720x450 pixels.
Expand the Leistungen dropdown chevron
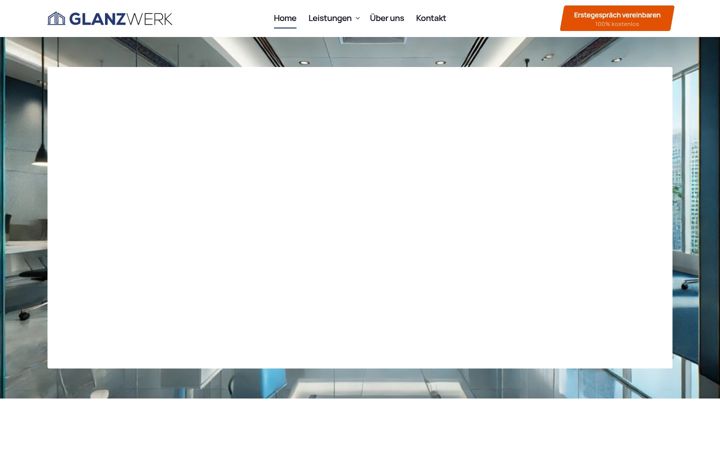coord(358,18)
